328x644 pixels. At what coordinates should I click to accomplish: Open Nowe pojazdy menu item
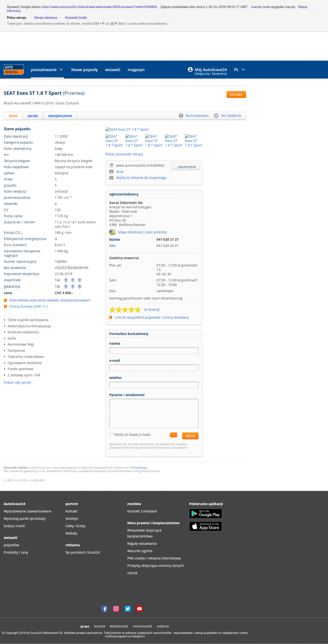click(x=84, y=70)
